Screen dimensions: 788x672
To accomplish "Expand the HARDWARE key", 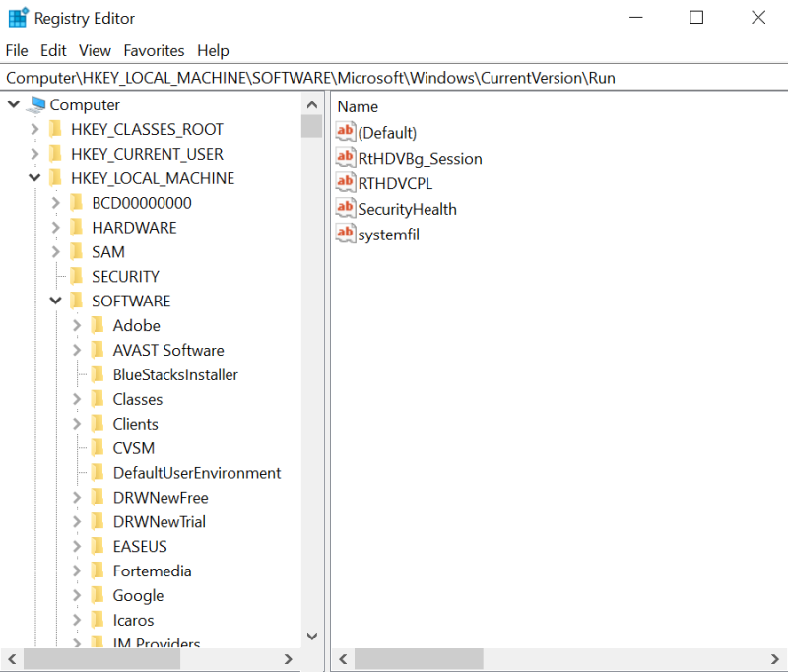I will click(x=56, y=228).
